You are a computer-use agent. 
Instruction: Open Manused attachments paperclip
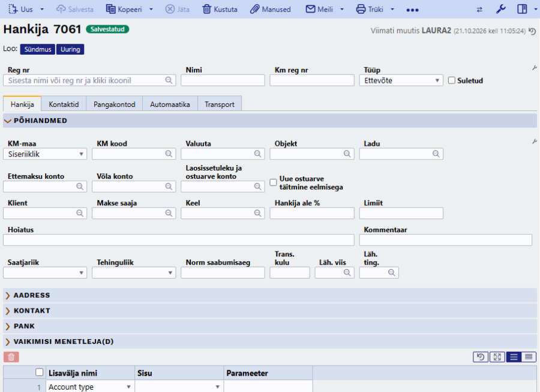tap(254, 9)
